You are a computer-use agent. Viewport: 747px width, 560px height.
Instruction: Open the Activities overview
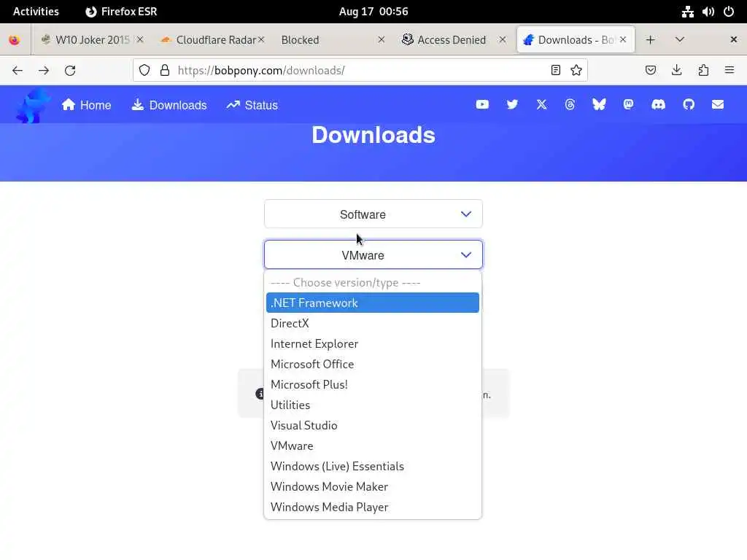coord(36,12)
